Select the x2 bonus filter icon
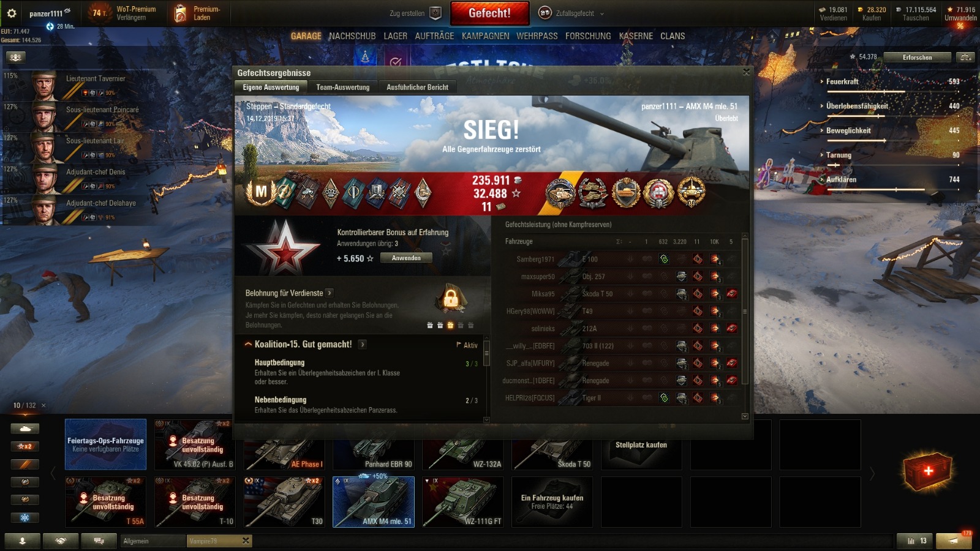The height and width of the screenshot is (551, 980). 24,446
